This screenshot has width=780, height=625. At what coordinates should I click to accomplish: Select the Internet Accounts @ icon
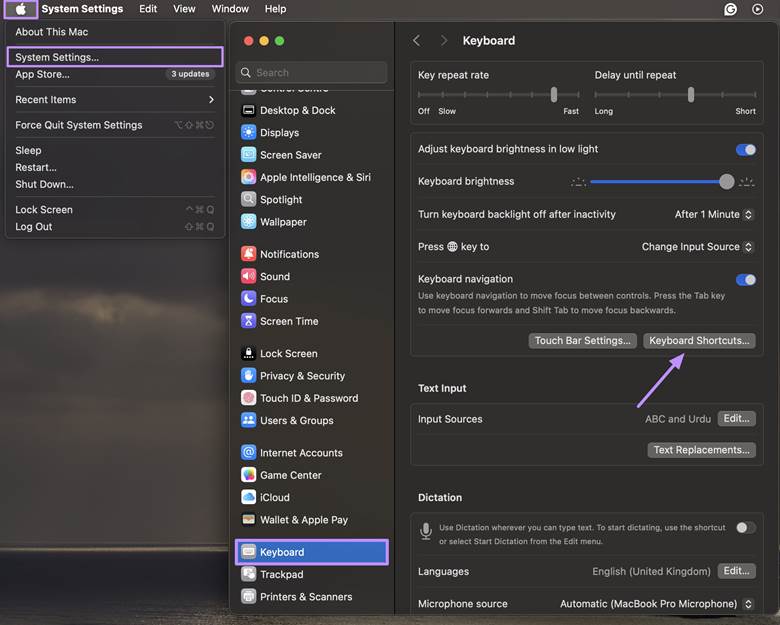pos(248,453)
